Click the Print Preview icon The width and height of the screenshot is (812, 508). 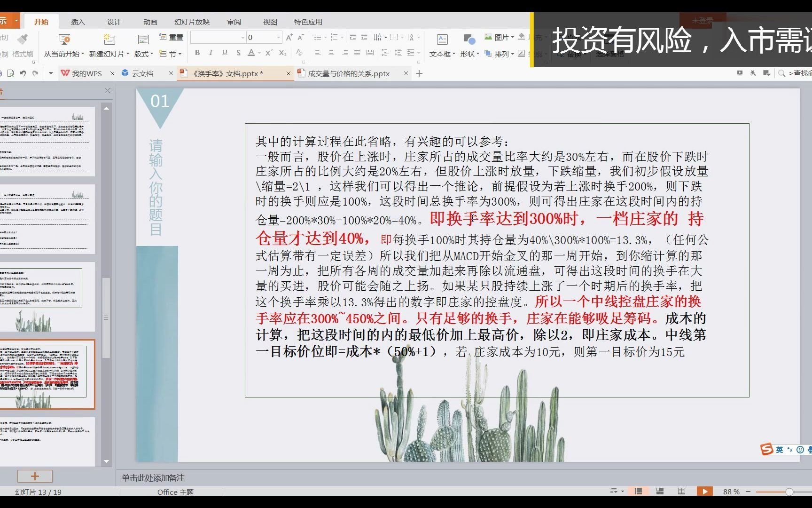click(x=10, y=73)
